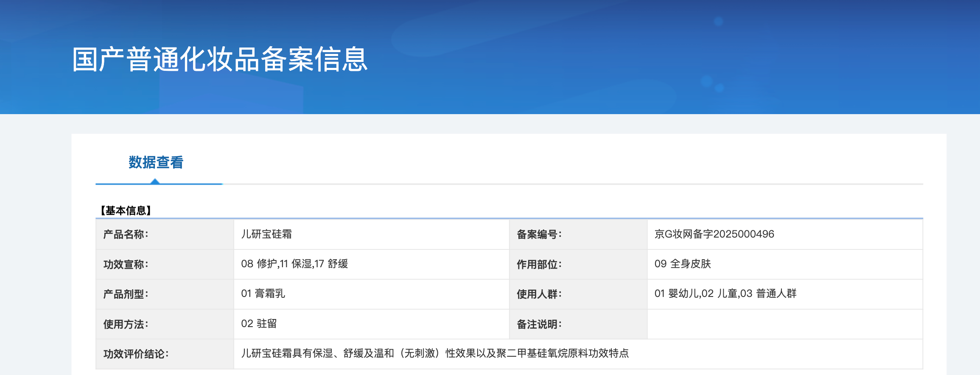Click the page title 国产普通化妆品备案信息

220,59
